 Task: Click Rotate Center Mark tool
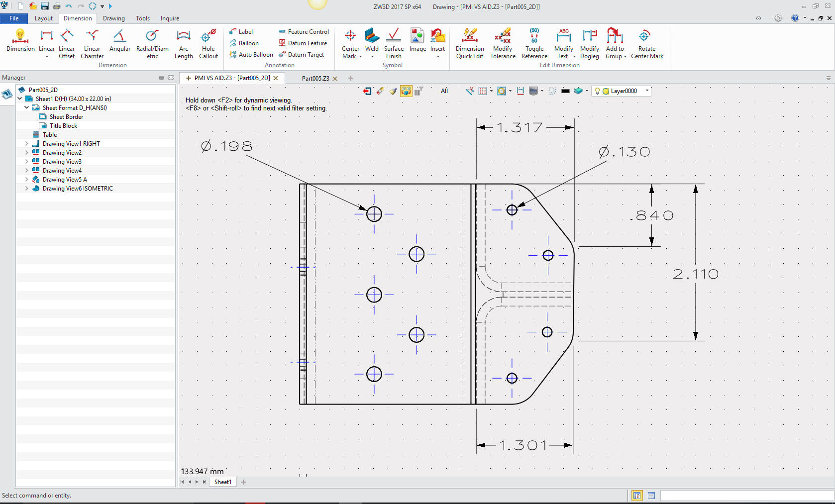pos(647,44)
